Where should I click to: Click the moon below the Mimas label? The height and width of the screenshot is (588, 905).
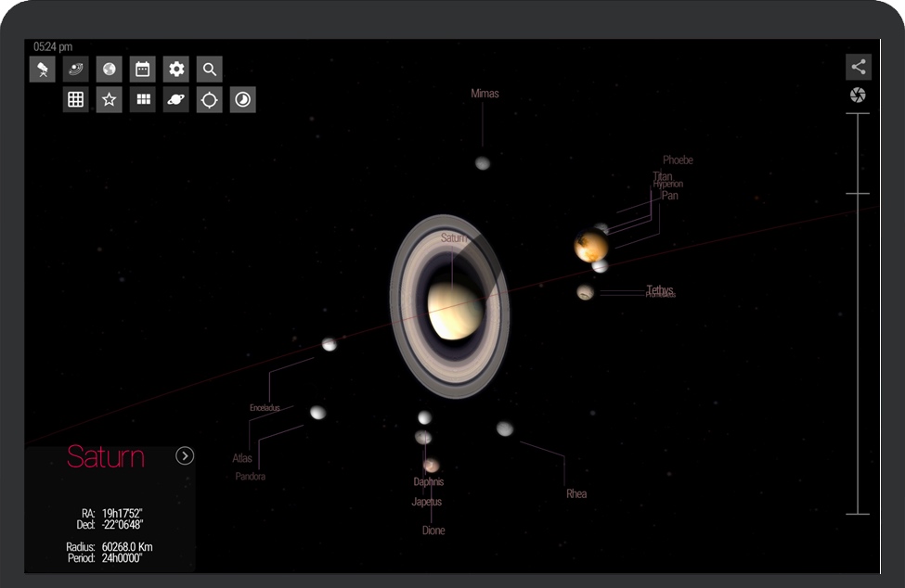coord(483,163)
